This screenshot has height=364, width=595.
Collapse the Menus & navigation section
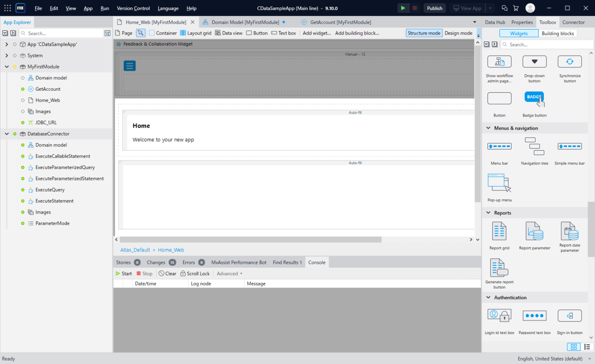[x=487, y=128]
